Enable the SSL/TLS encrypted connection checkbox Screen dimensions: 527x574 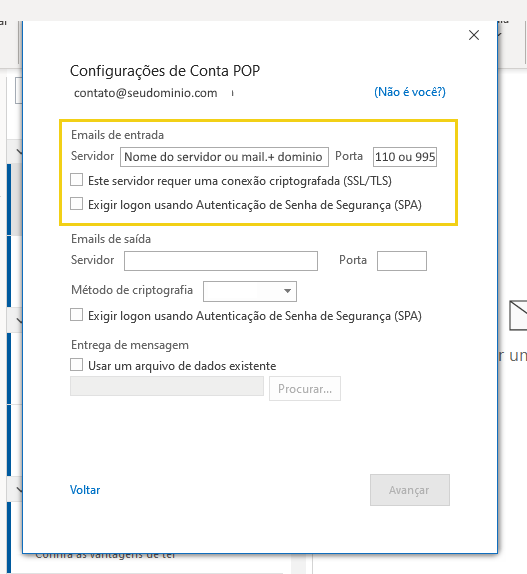pyautogui.click(x=76, y=180)
